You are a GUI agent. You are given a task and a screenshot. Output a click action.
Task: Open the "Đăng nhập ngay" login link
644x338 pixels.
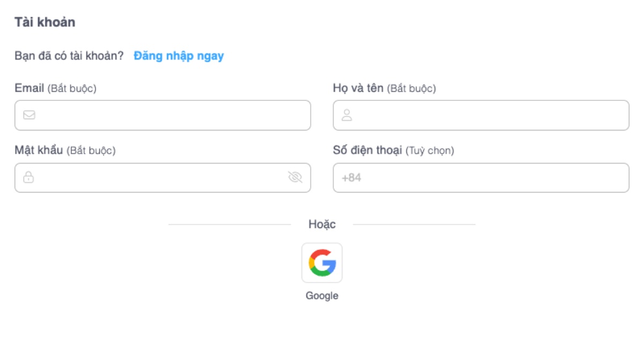pyautogui.click(x=179, y=56)
